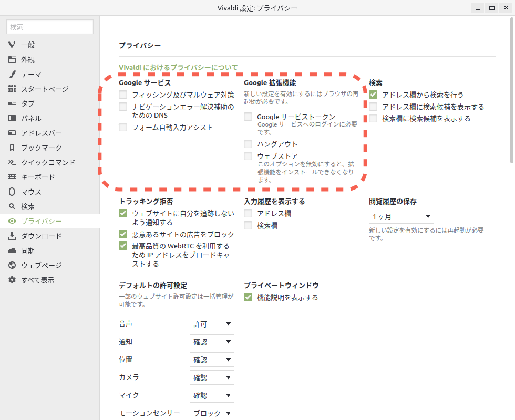Open the カメラ permission dropdown
Viewport: 515px width, 420px height.
[212, 377]
